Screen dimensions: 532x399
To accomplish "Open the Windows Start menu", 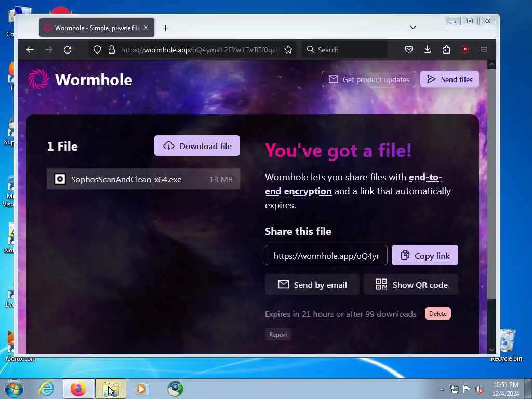I will point(14,389).
